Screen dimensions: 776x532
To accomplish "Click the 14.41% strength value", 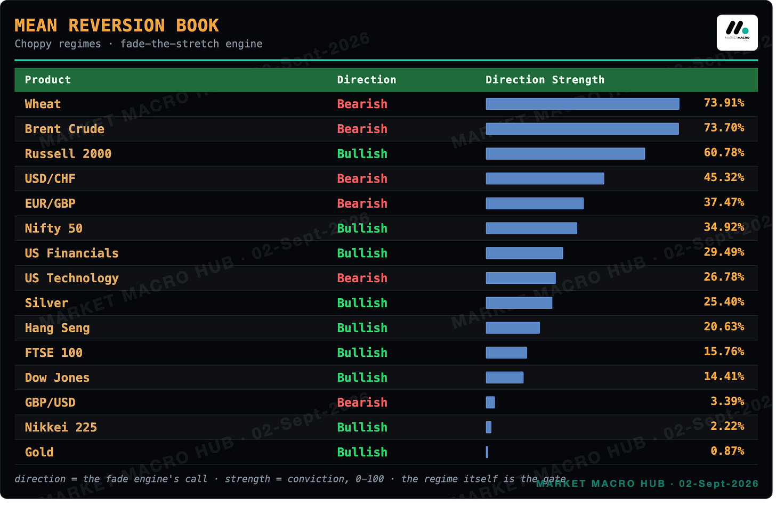I will [x=724, y=376].
